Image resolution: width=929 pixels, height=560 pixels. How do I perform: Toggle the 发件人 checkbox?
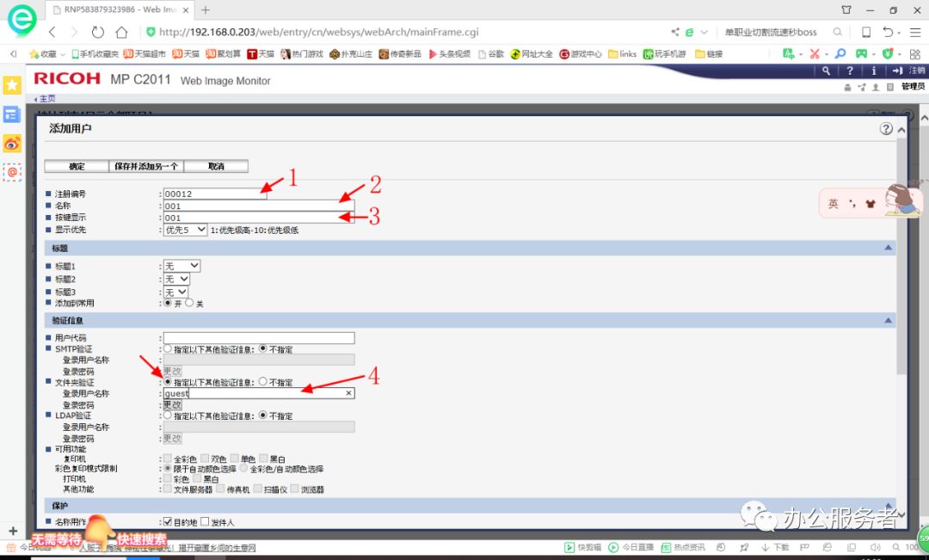pos(205,521)
